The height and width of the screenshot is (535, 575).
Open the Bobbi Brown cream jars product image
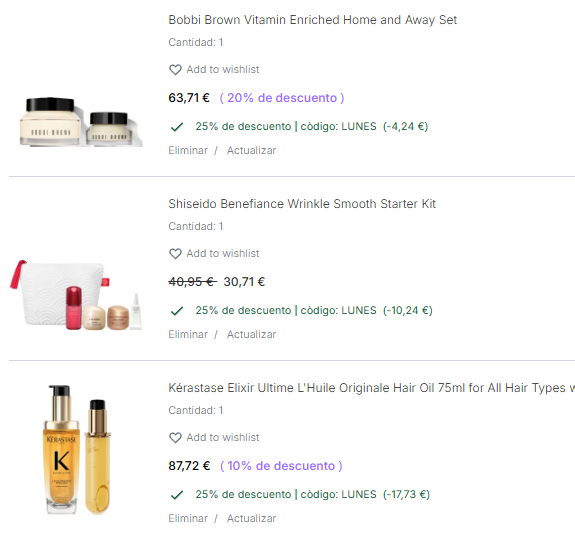click(x=81, y=122)
